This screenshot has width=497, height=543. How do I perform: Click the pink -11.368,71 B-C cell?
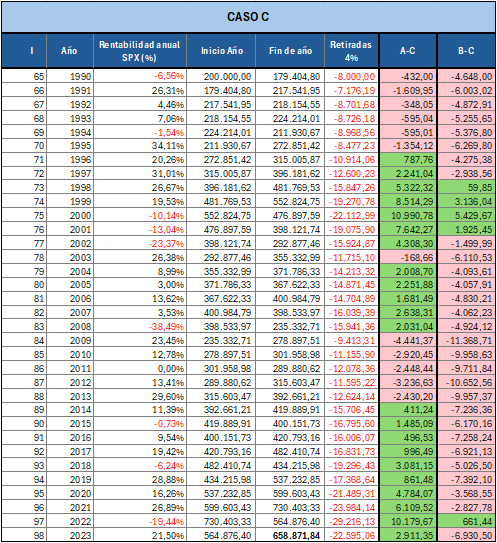tap(466, 340)
